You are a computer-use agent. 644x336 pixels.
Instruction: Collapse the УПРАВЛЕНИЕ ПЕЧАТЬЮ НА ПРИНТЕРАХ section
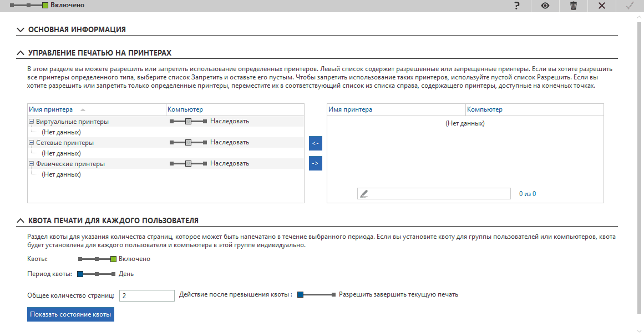click(20, 53)
